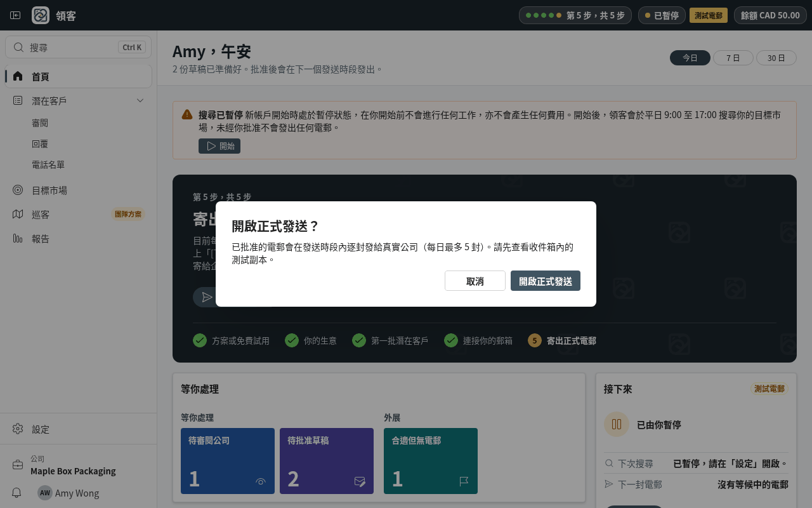Click step 5 badge for 寄出正式電郵

pyautogui.click(x=535, y=340)
